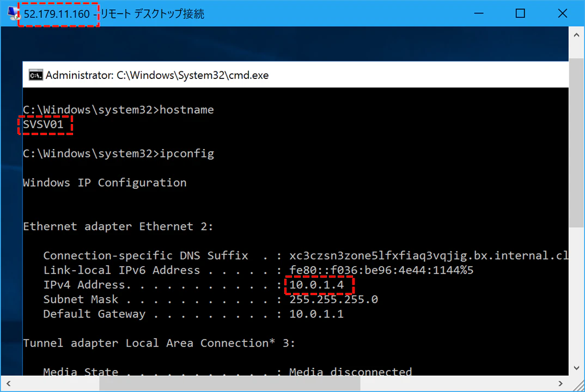Click the IPv4 address value 10.0.1.4
The height and width of the screenshot is (392, 585).
click(316, 285)
